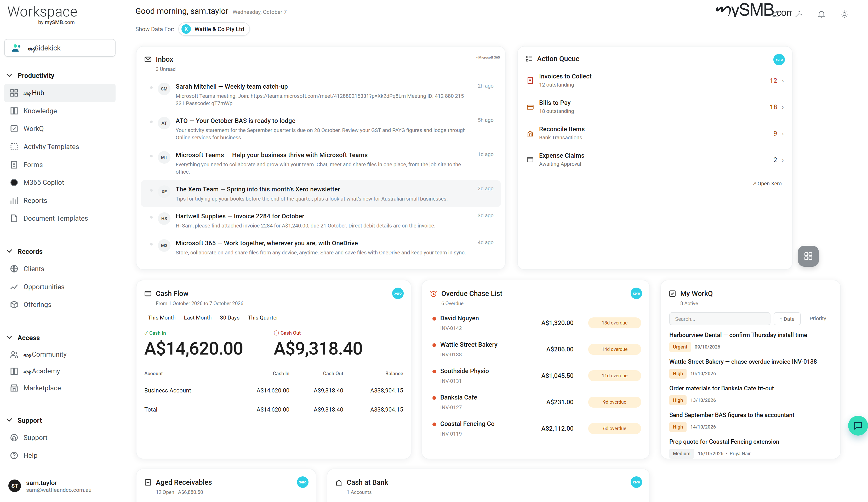Click the Business Account table row
The width and height of the screenshot is (868, 502).
[273, 390]
